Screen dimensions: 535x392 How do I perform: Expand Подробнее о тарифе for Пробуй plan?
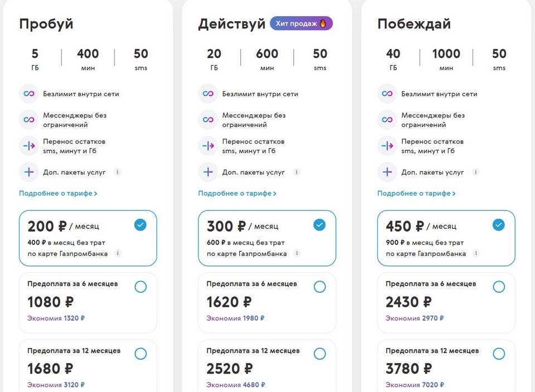(58, 193)
